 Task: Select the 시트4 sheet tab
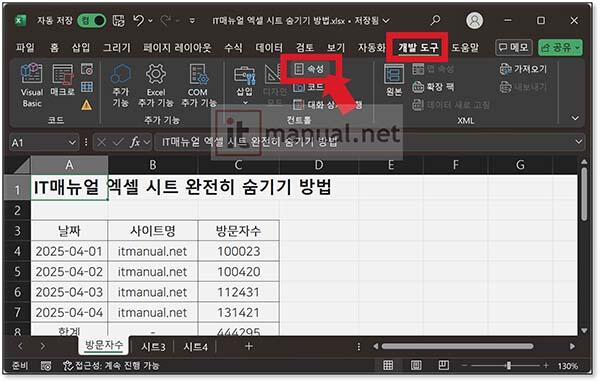click(x=195, y=347)
